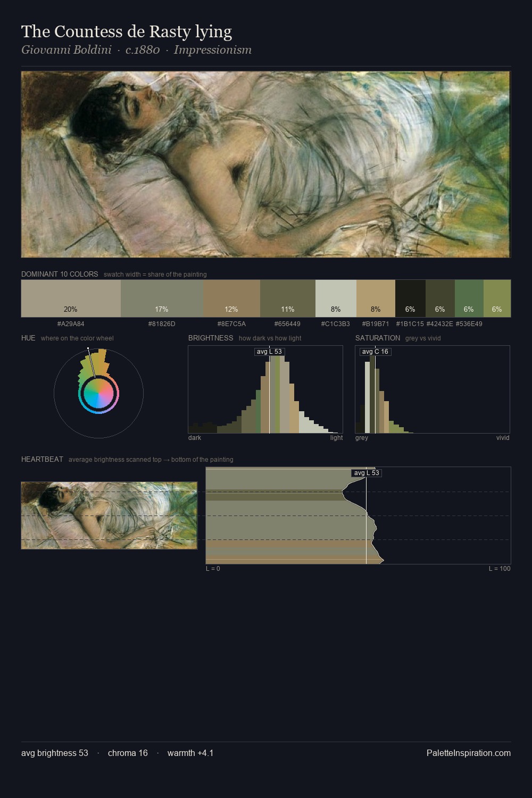532x798 pixels.
Task: Click the "L = 100" axis label
Action: (x=500, y=569)
